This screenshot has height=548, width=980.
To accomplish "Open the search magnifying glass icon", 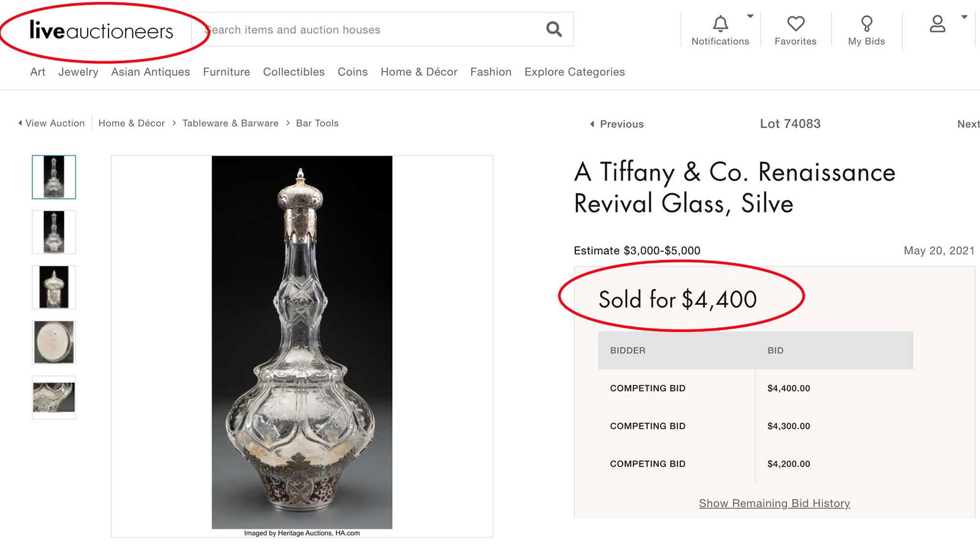I will tap(552, 29).
